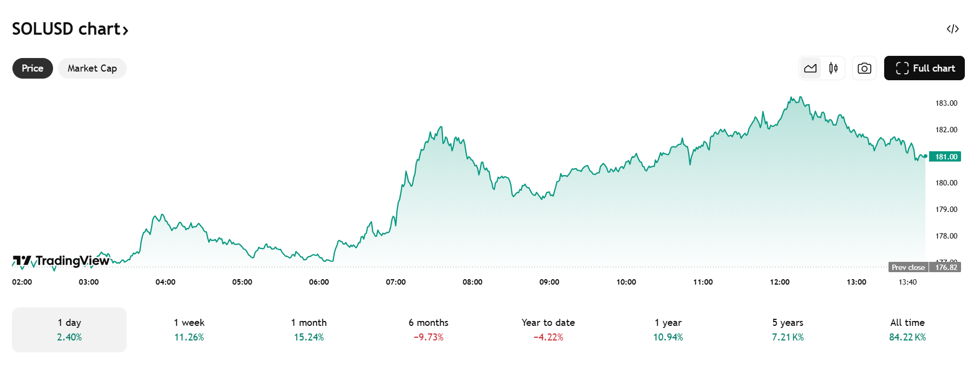Click the fullscreen brackets icon on Full chart

[903, 68]
